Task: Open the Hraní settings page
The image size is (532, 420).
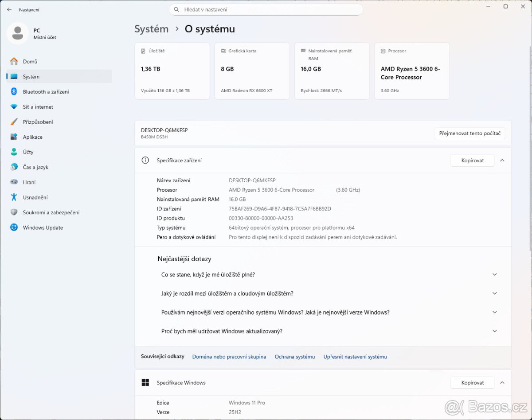Action: point(29,182)
